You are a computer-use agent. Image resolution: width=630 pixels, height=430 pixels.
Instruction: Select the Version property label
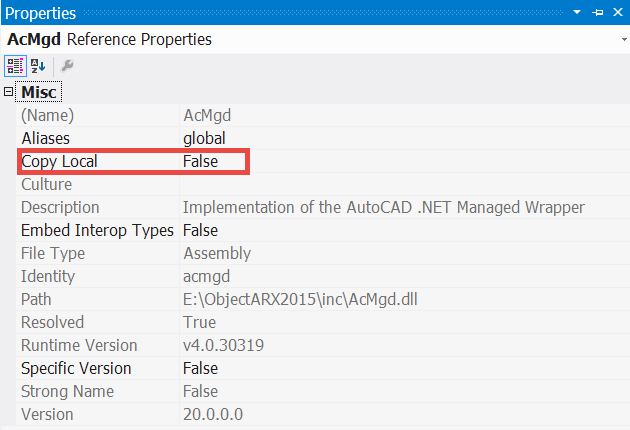coord(47,414)
